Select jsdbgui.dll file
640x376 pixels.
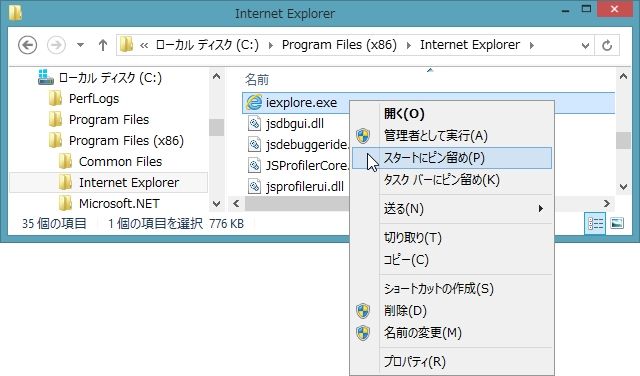295,123
